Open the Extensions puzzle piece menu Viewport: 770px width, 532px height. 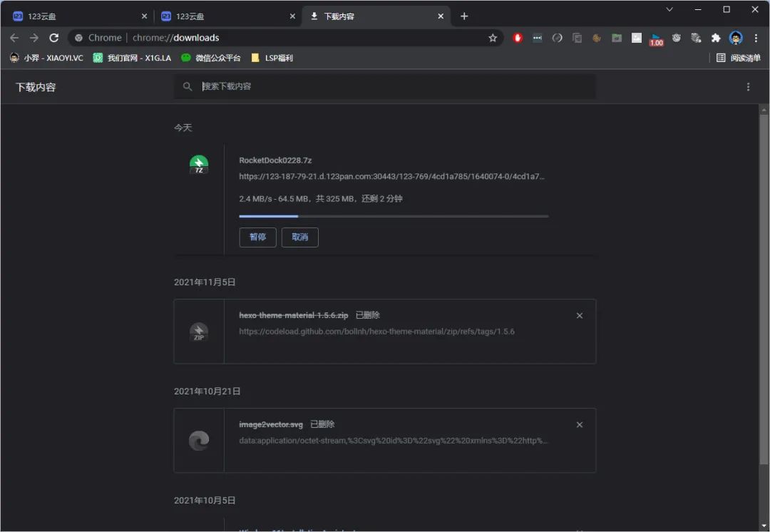716,38
